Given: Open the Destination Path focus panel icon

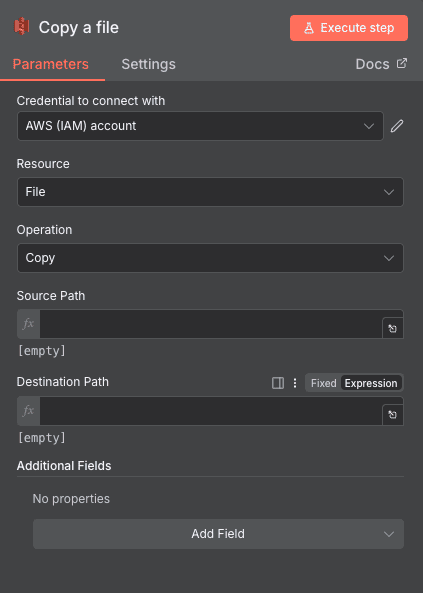Looking at the screenshot, I should [x=278, y=383].
